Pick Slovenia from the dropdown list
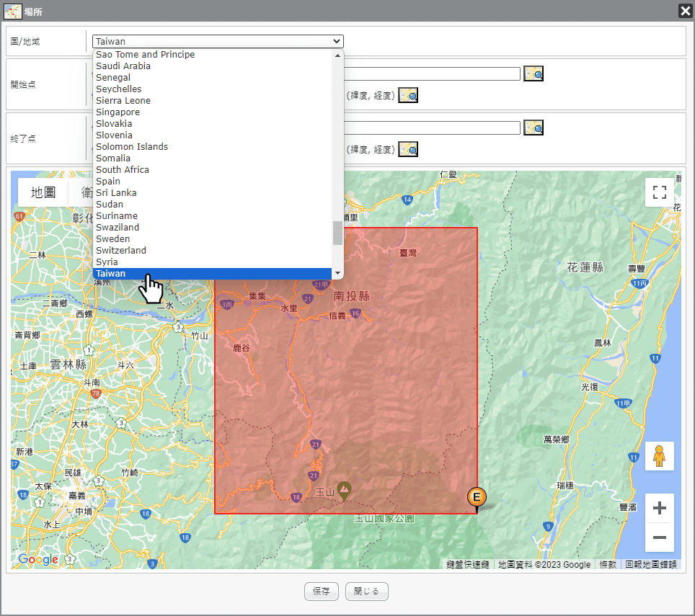Viewport: 695px width, 616px height. (x=212, y=135)
